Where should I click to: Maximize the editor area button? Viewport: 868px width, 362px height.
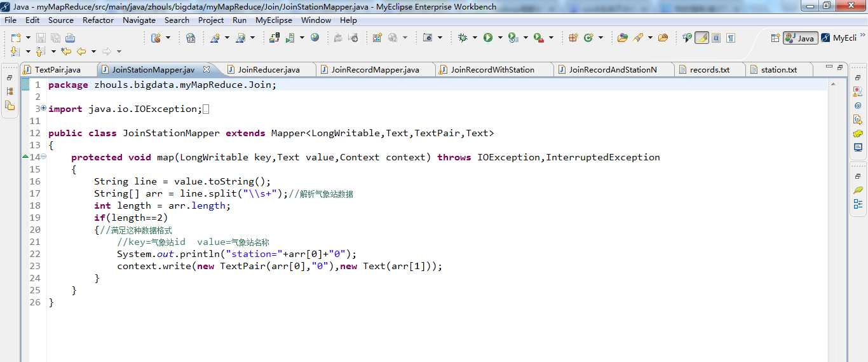pyautogui.click(x=839, y=66)
